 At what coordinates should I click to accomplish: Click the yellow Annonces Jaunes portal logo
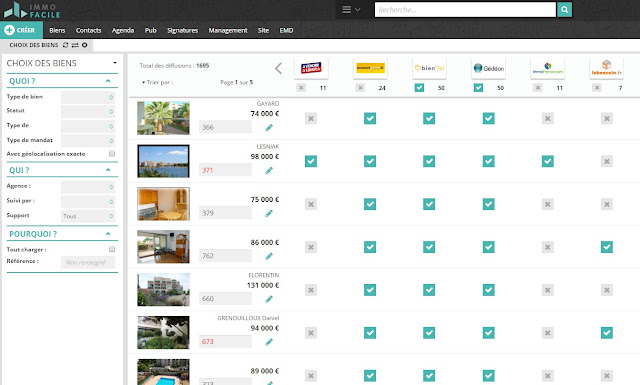(x=370, y=68)
